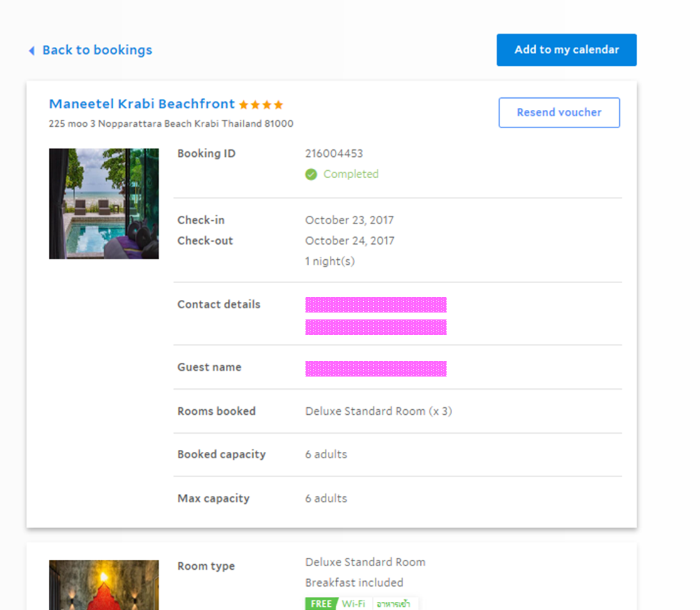Click the 1 night(s) text
Image resolution: width=700 pixels, height=610 pixels.
pos(330,261)
